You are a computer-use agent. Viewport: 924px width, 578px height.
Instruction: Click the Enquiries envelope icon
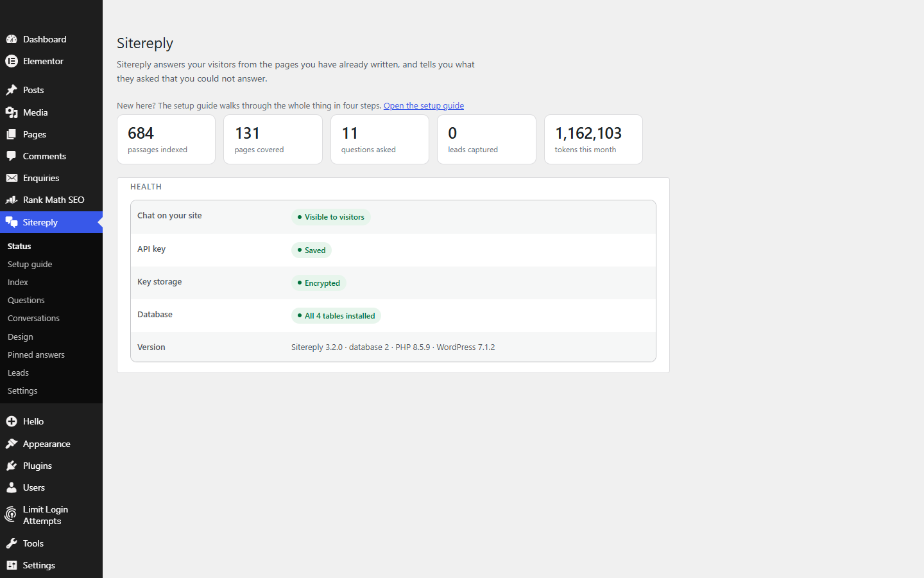12,178
